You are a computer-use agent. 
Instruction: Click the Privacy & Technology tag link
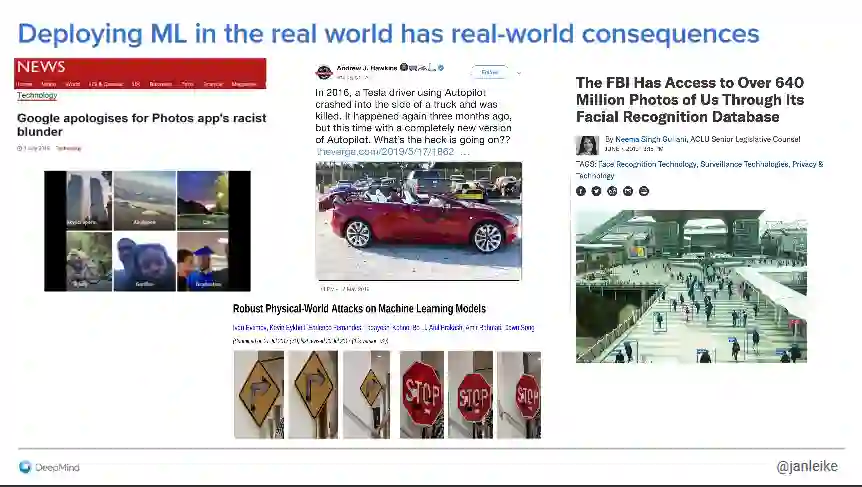[699, 170]
